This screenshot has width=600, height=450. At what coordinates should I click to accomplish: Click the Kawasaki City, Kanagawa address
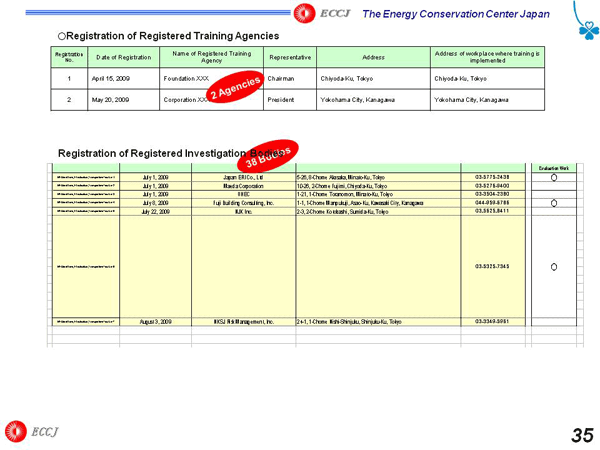coord(360,203)
